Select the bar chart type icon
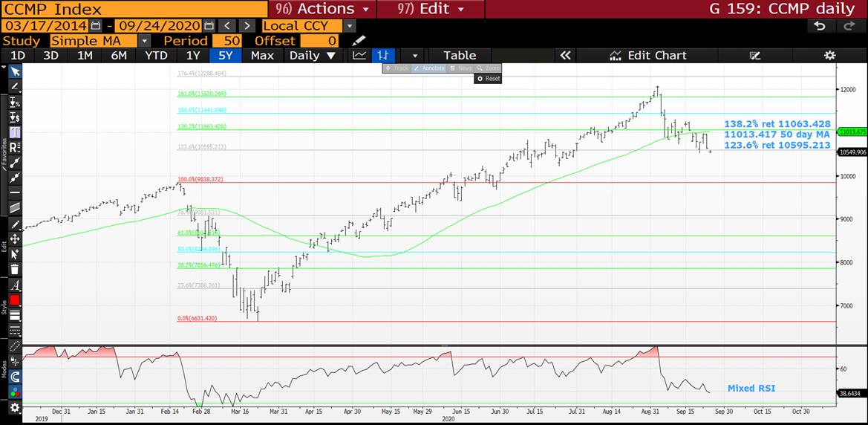Image resolution: width=868 pixels, height=425 pixels. [383, 56]
